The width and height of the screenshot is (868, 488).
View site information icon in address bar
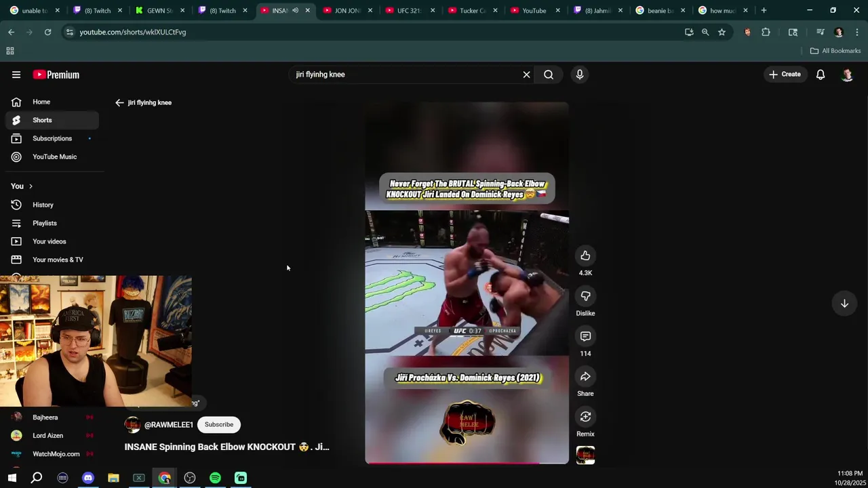69,32
